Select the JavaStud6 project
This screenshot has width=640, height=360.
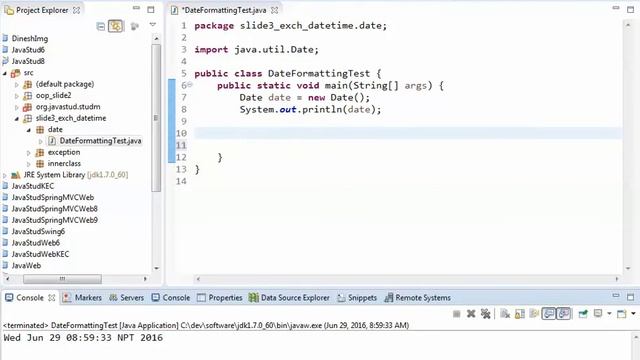tap(28, 50)
